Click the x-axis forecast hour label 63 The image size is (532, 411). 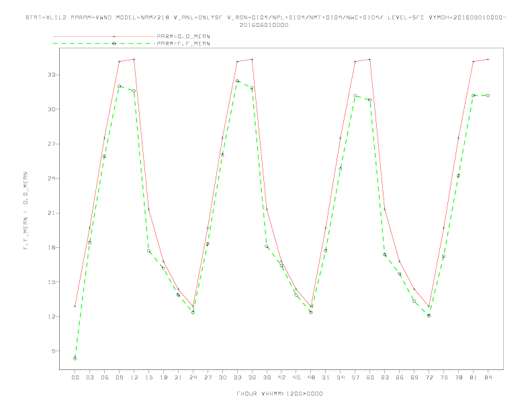click(385, 377)
